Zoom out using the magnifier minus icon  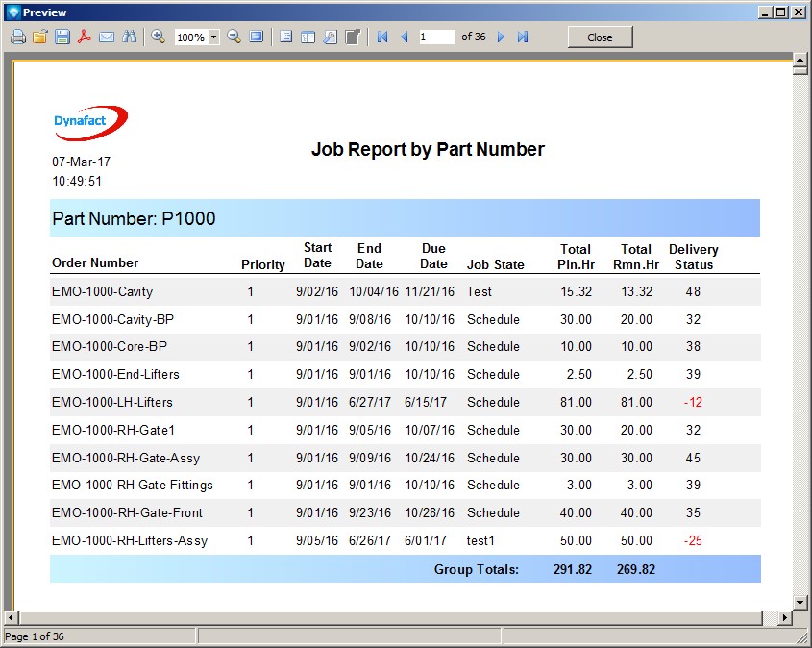pyautogui.click(x=234, y=37)
